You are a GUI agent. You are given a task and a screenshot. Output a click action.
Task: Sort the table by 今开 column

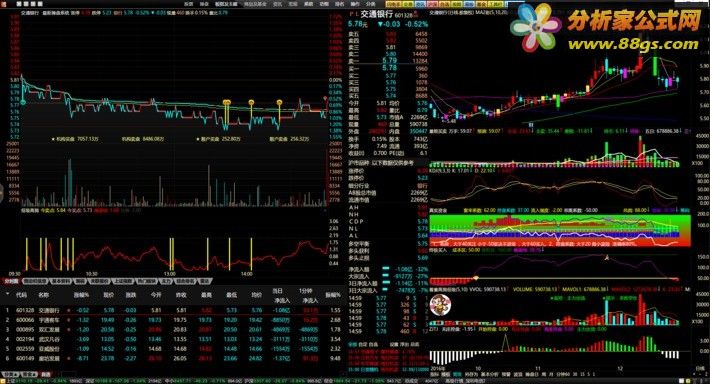(156, 294)
